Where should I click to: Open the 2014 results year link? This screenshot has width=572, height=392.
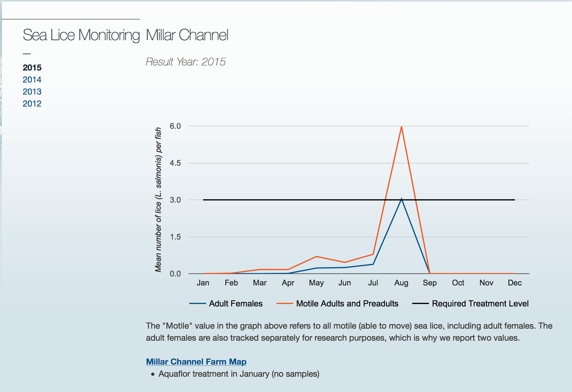[32, 80]
